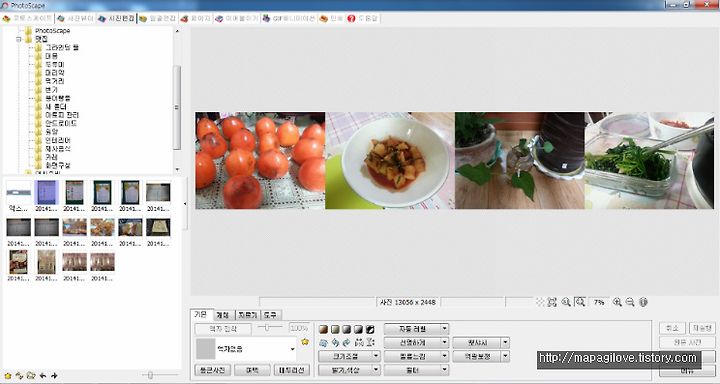Viewport: 720px width, 384px height.
Task: Switch to the 포토스케이프 main tab
Action: coord(28,18)
